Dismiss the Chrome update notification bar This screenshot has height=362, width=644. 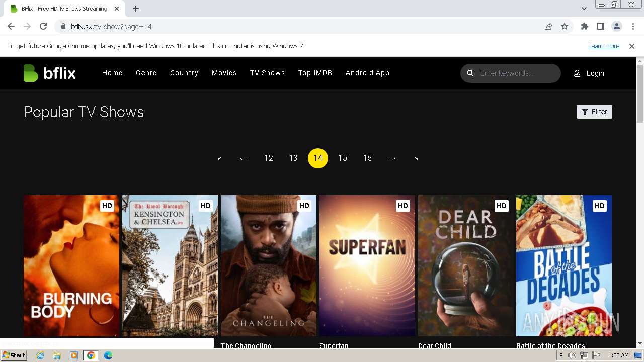pyautogui.click(x=632, y=46)
